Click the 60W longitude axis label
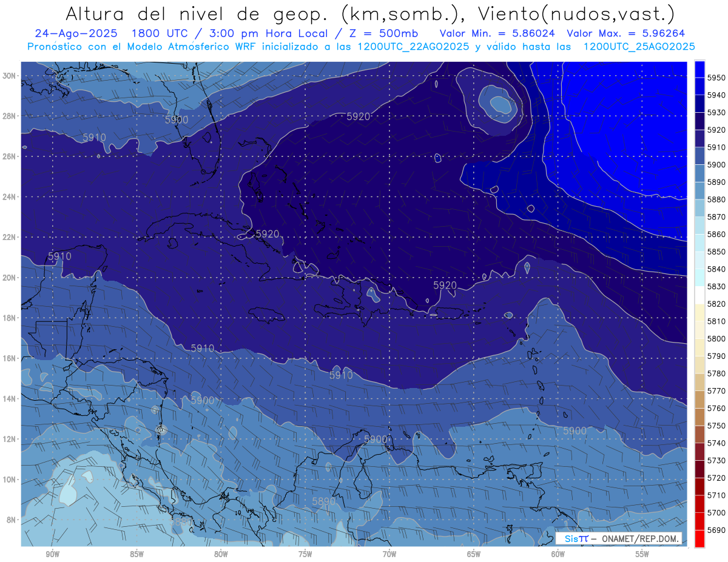The height and width of the screenshot is (562, 728). (558, 554)
